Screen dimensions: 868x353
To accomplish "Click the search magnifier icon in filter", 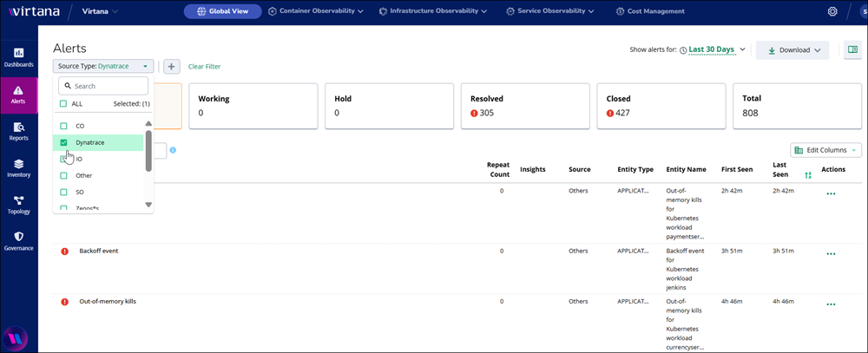I will click(68, 86).
